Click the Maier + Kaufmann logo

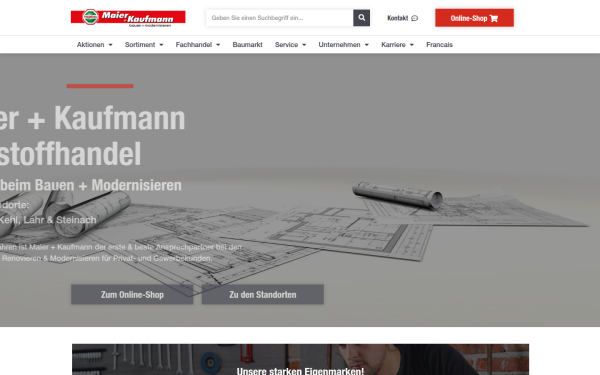128,18
